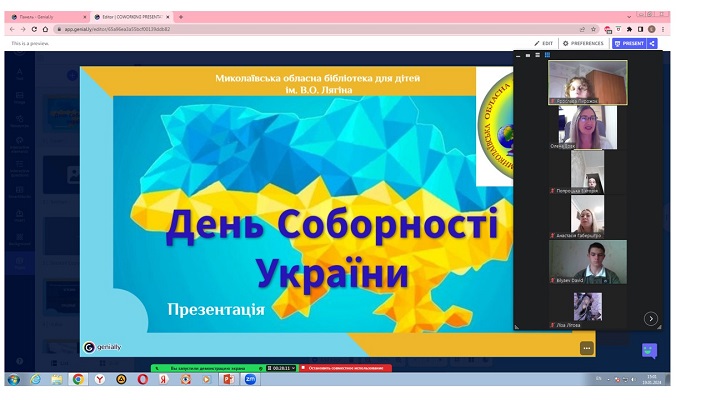
Task: Click the Genially share icon beside PRESENT
Action: pyautogui.click(x=652, y=43)
